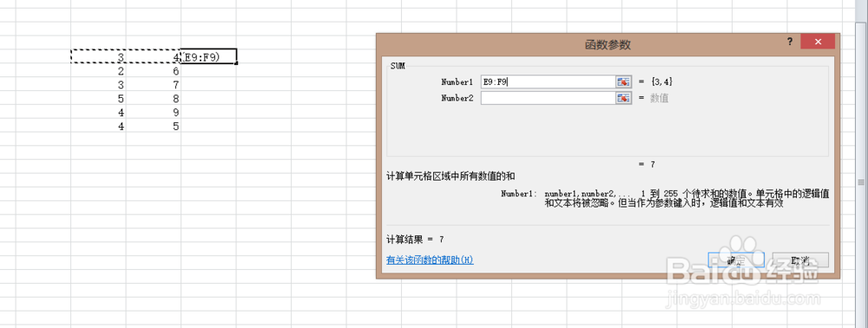The image size is (868, 328).
Task: Close the 函数参数 dialog
Action: tap(818, 42)
